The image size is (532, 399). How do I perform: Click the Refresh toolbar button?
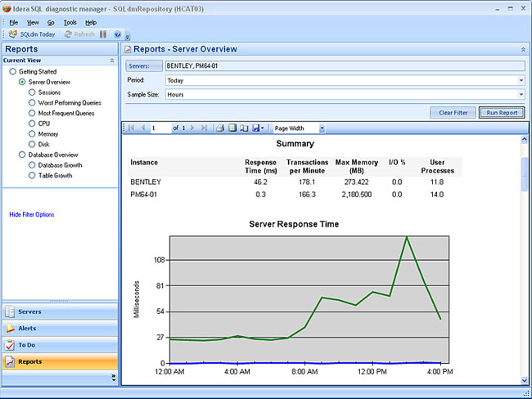(x=79, y=34)
